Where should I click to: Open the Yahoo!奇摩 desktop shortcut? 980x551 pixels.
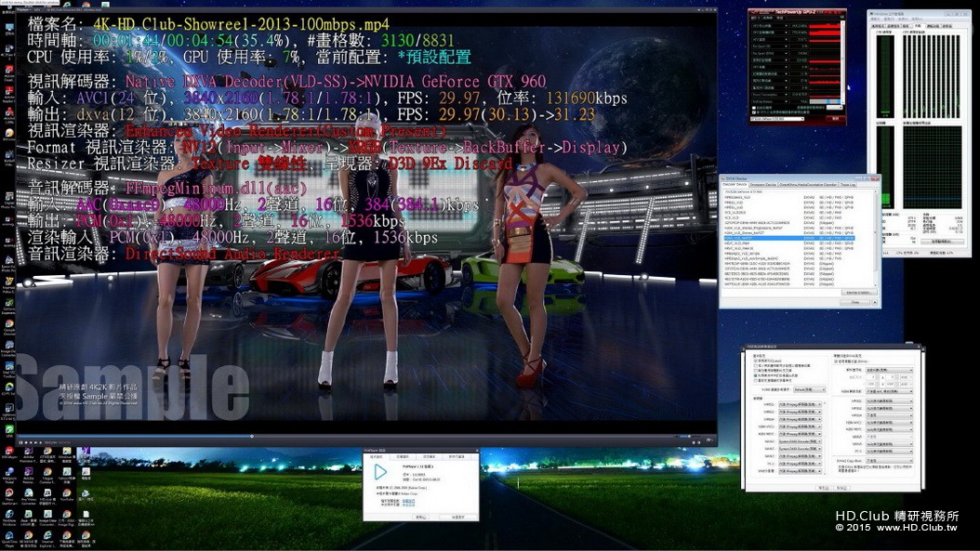[x=67, y=474]
